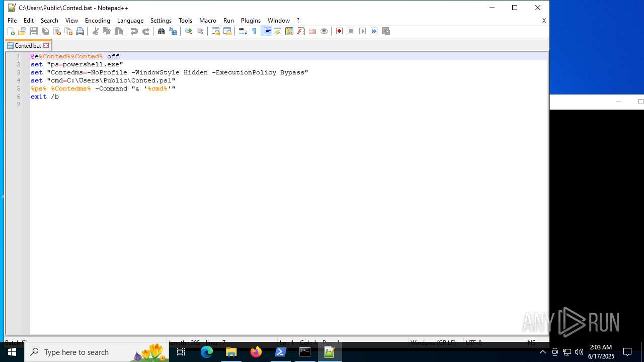
Task: Close the Conted.bat tab with red X
Action: click(46, 45)
